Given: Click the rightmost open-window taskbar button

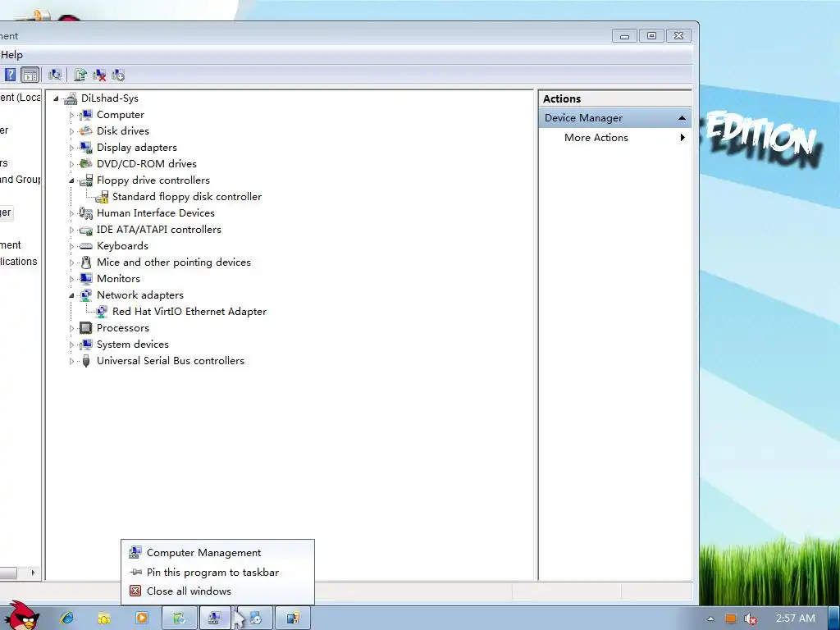Looking at the screenshot, I should click(x=293, y=619).
